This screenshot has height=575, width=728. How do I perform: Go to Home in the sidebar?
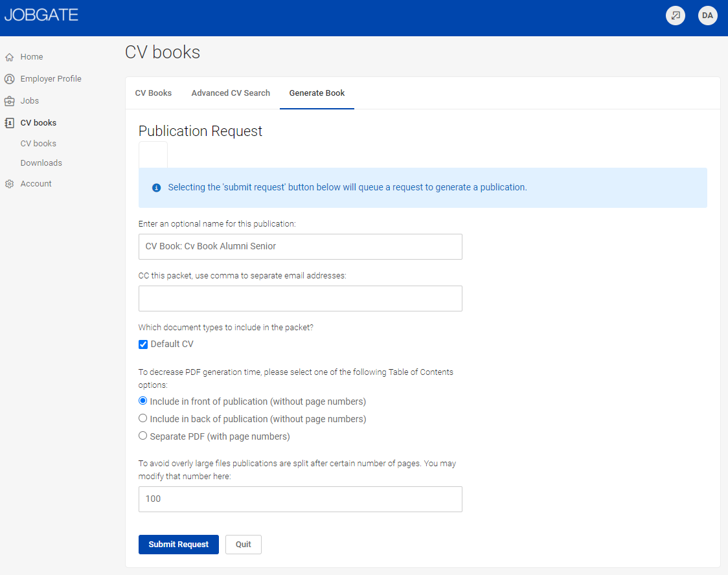32,56
